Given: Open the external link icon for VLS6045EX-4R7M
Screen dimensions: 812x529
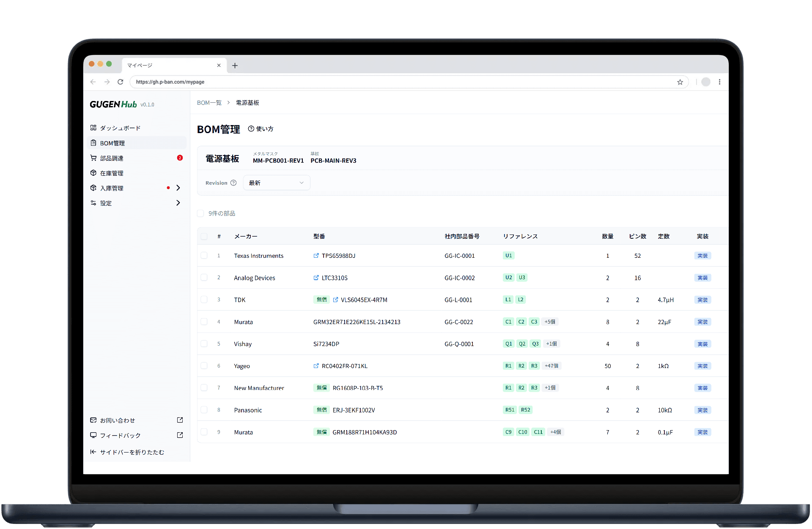Looking at the screenshot, I should [x=335, y=300].
